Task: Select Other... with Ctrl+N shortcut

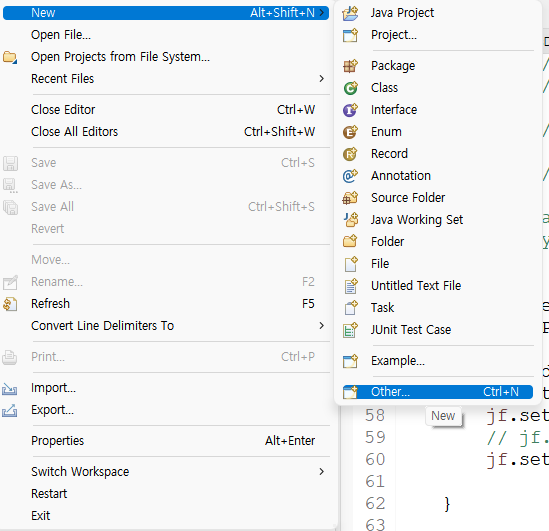Action: coord(438,392)
